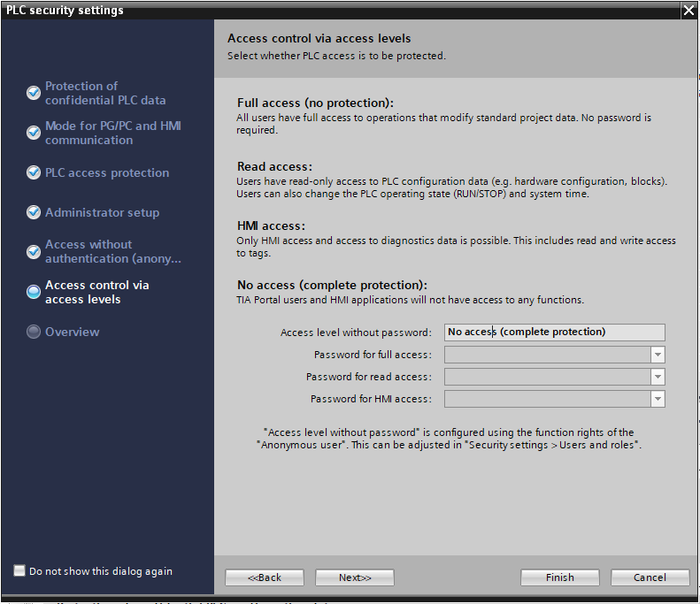The height and width of the screenshot is (604, 700).
Task: Expand Password for full access dropdown
Action: pyautogui.click(x=657, y=355)
